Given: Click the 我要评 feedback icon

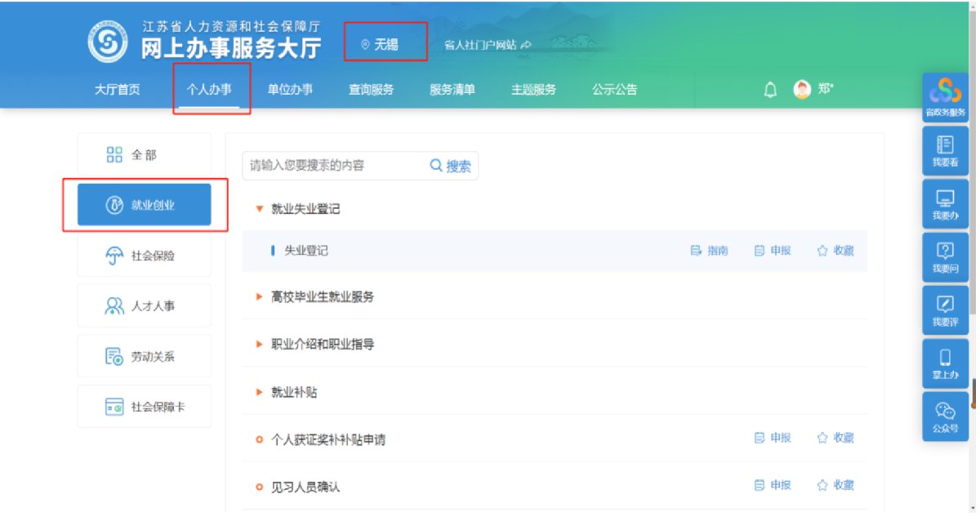Looking at the screenshot, I should [x=946, y=310].
